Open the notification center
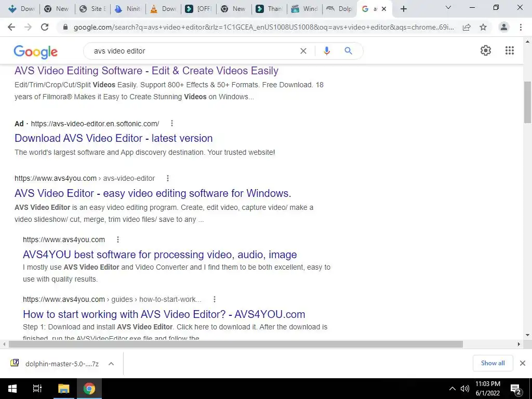The image size is (532, 399). point(516,389)
